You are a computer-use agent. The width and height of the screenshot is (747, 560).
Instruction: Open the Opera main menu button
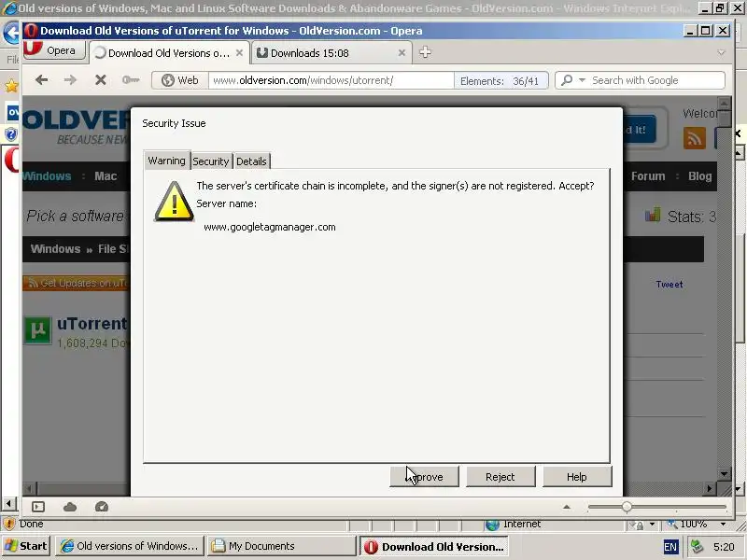54,50
